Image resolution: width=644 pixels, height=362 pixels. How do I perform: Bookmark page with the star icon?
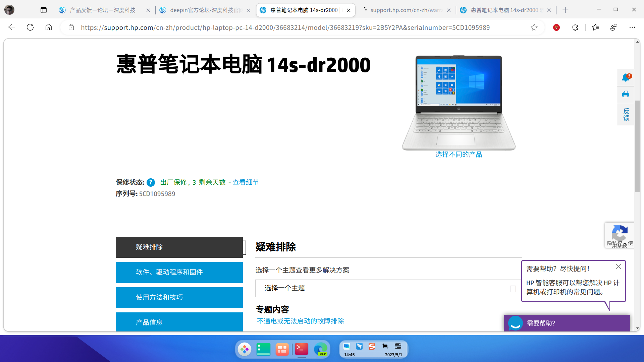coord(534,27)
